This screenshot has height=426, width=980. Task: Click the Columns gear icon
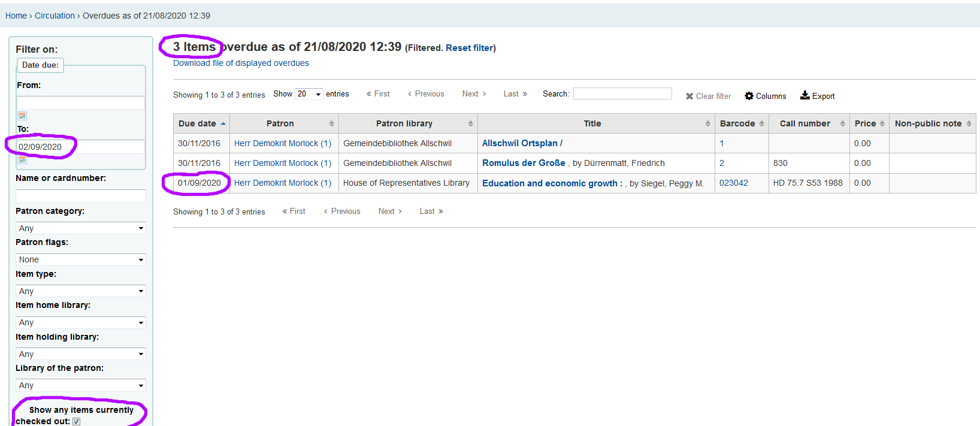(749, 96)
